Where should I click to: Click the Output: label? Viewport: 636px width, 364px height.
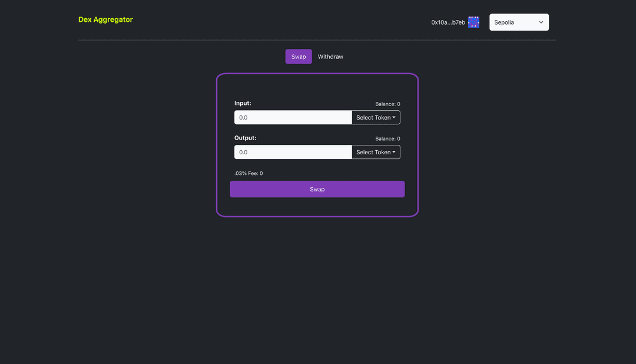(x=246, y=138)
